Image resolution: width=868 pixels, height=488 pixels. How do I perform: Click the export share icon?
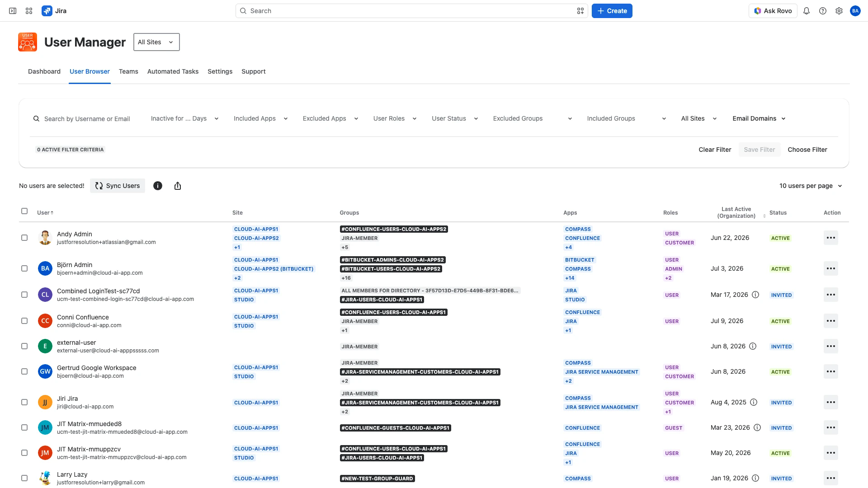click(178, 186)
